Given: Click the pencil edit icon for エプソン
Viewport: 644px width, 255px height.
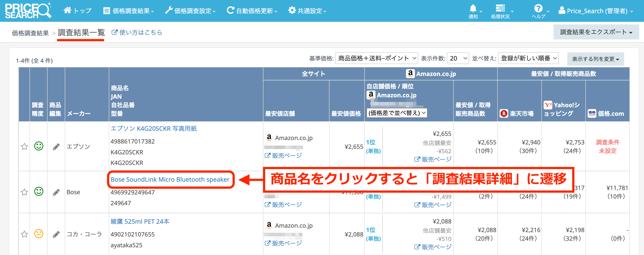Looking at the screenshot, I should [x=56, y=146].
